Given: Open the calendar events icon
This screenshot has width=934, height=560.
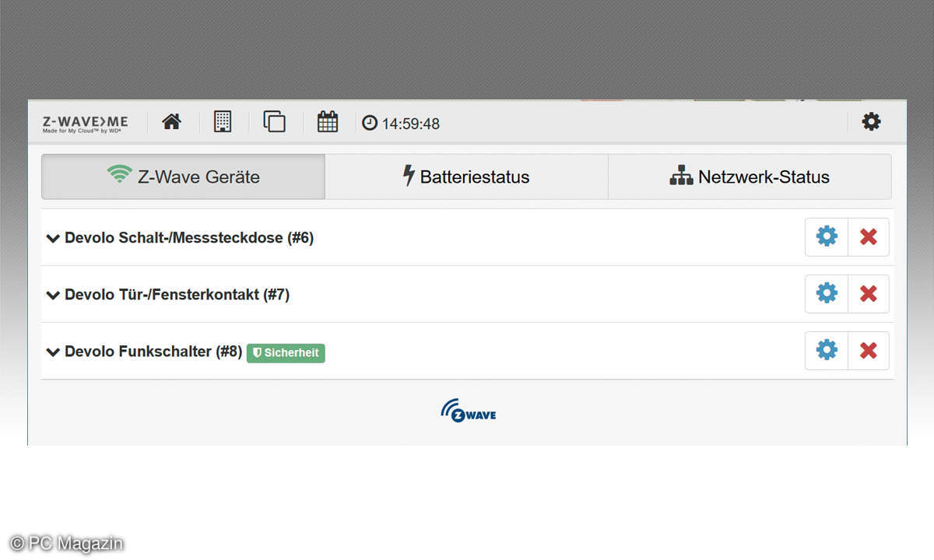Looking at the screenshot, I should pyautogui.click(x=328, y=121).
